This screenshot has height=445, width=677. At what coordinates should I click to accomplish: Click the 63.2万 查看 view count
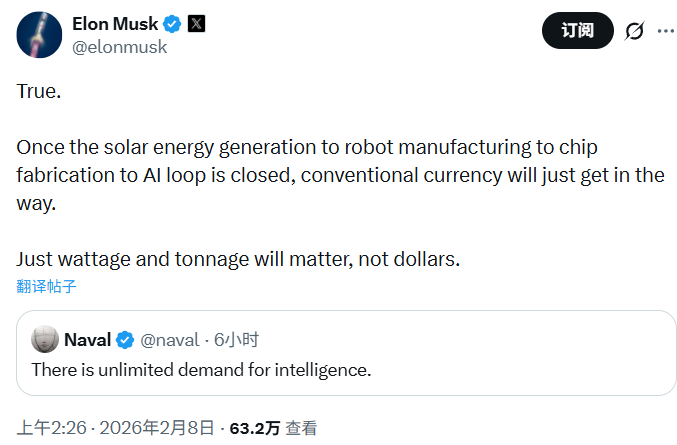point(273,428)
